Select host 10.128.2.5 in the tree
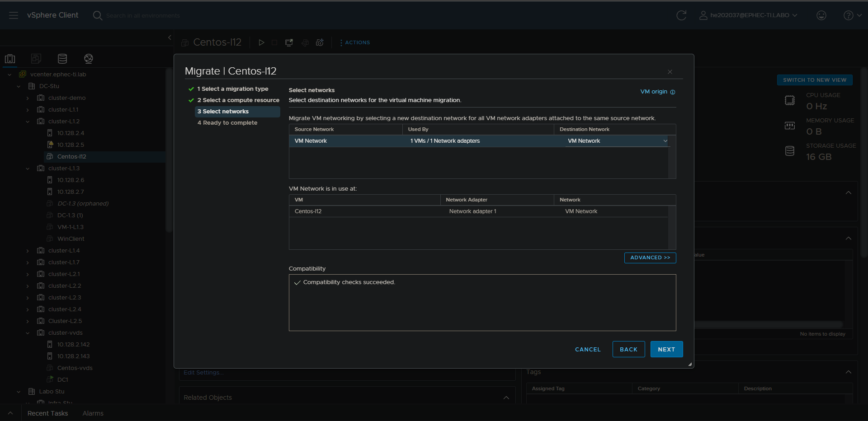Screen dimensions: 868x421 [x=71, y=145]
